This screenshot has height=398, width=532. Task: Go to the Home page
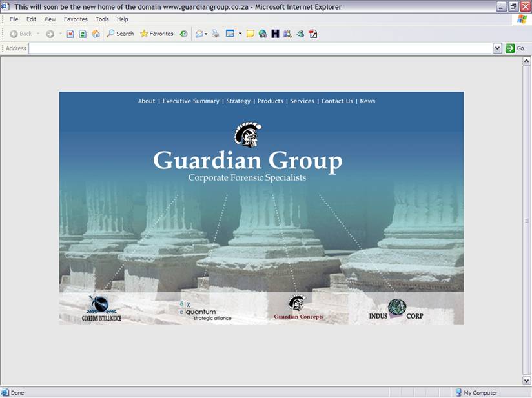coord(96,34)
